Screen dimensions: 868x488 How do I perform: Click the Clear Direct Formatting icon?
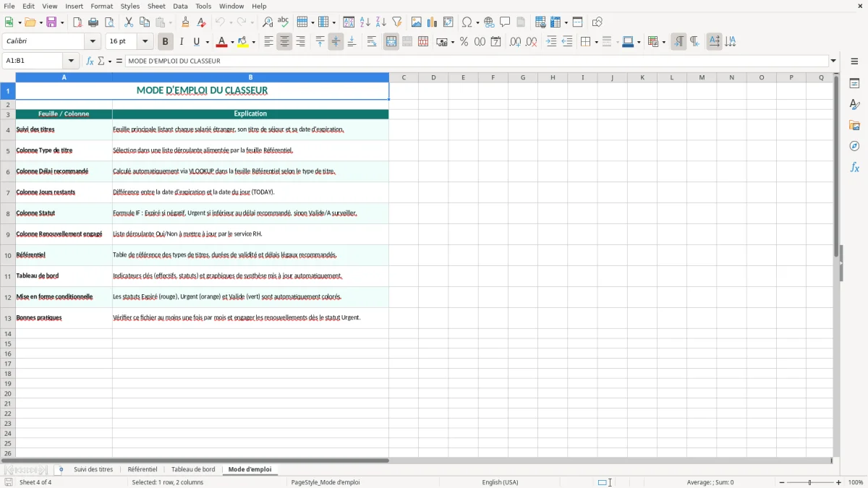pyautogui.click(x=202, y=22)
